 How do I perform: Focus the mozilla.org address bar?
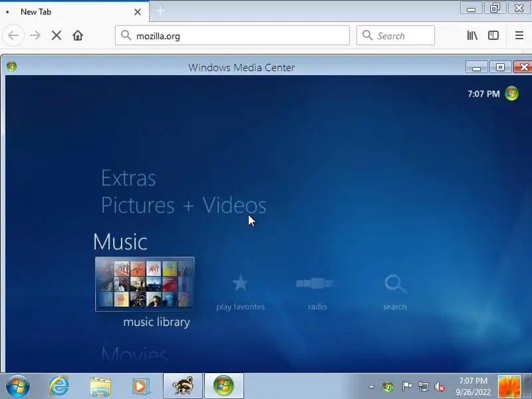232,35
